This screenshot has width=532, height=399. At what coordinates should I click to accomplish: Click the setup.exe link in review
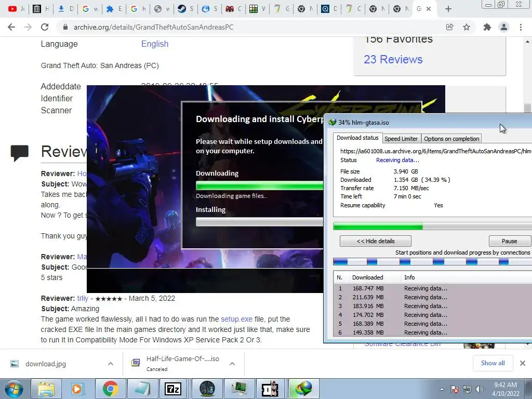coord(236,319)
